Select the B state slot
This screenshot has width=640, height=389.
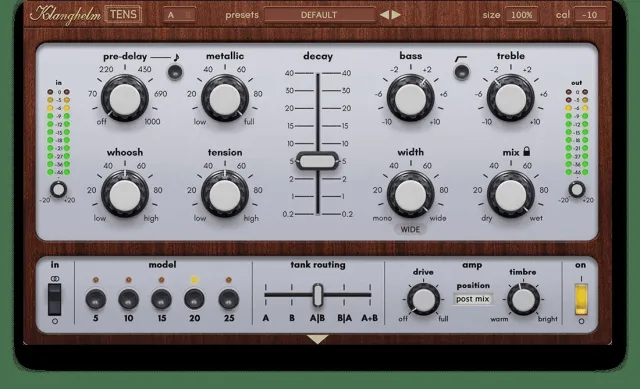(x=188, y=15)
